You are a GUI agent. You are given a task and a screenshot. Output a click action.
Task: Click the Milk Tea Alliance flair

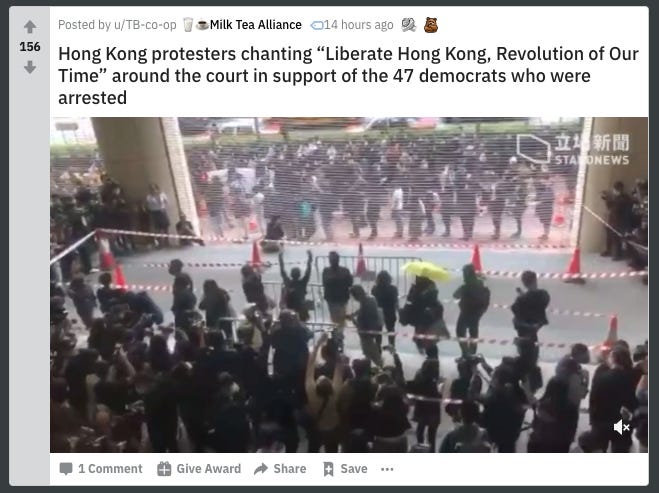point(256,25)
